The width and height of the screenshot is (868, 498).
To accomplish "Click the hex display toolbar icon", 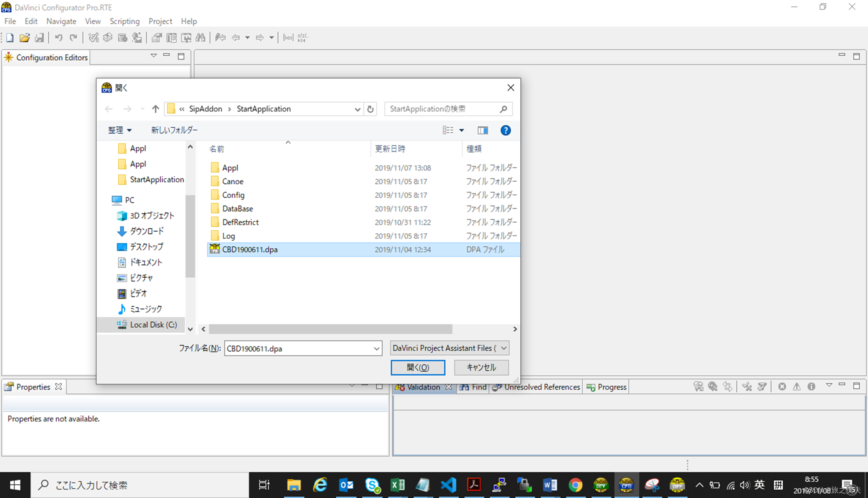I will point(288,38).
